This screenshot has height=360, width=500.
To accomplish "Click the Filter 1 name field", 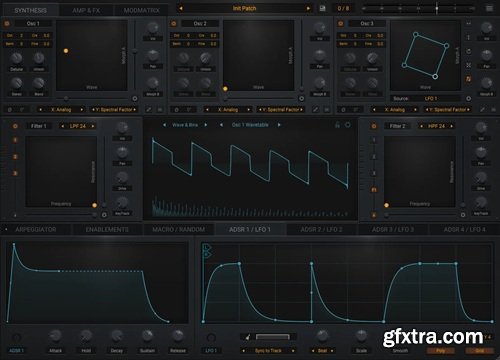I will pos(38,126).
